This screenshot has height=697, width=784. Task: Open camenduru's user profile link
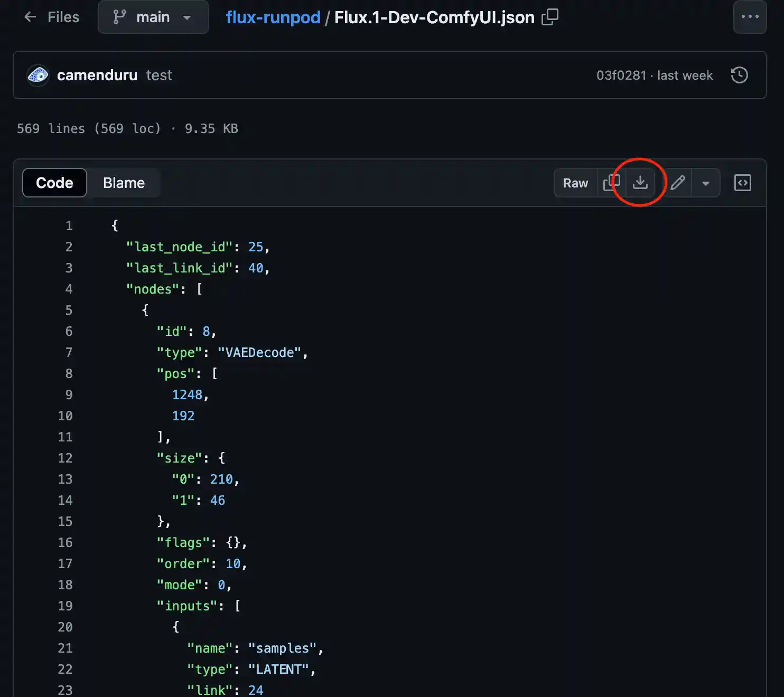pos(97,75)
